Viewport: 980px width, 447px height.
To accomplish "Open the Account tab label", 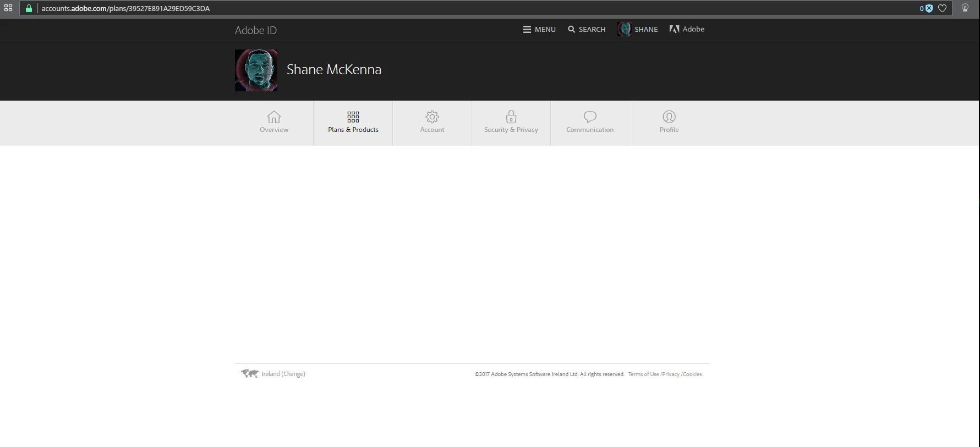I will click(x=432, y=130).
